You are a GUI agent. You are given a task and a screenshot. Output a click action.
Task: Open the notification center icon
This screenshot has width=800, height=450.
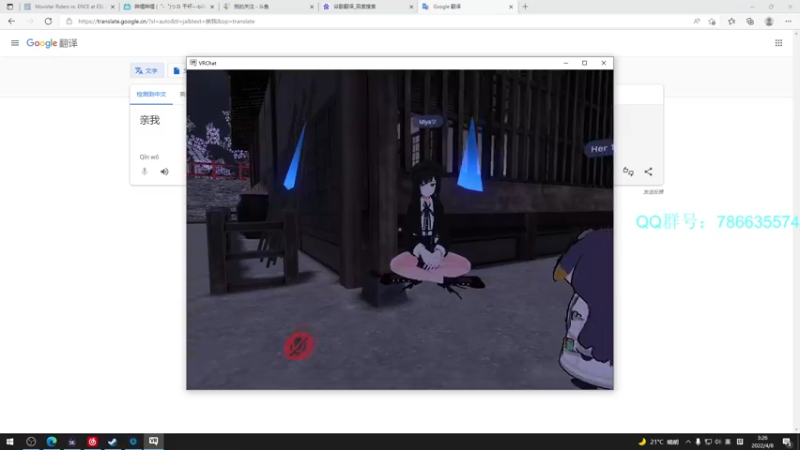tap(787, 442)
